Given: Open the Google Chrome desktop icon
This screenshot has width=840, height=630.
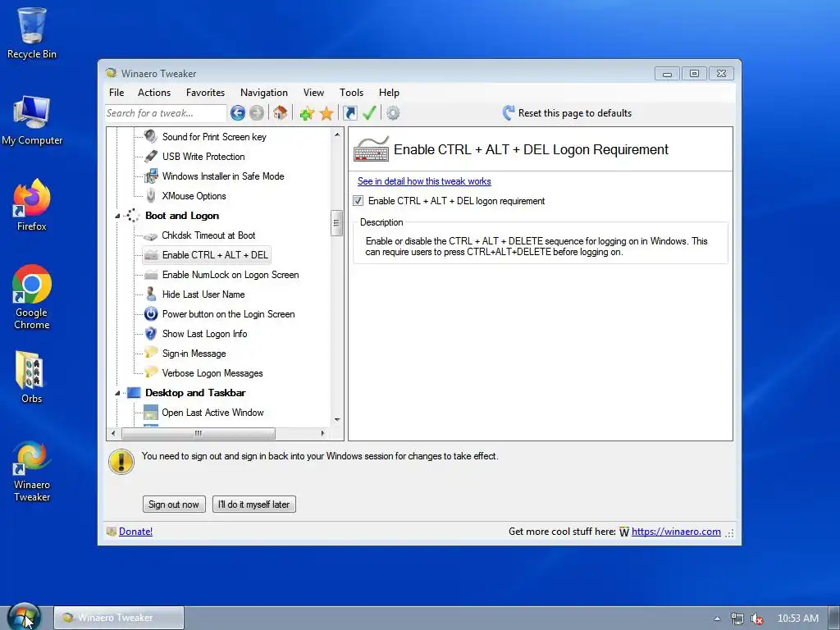Looking at the screenshot, I should point(32,297).
